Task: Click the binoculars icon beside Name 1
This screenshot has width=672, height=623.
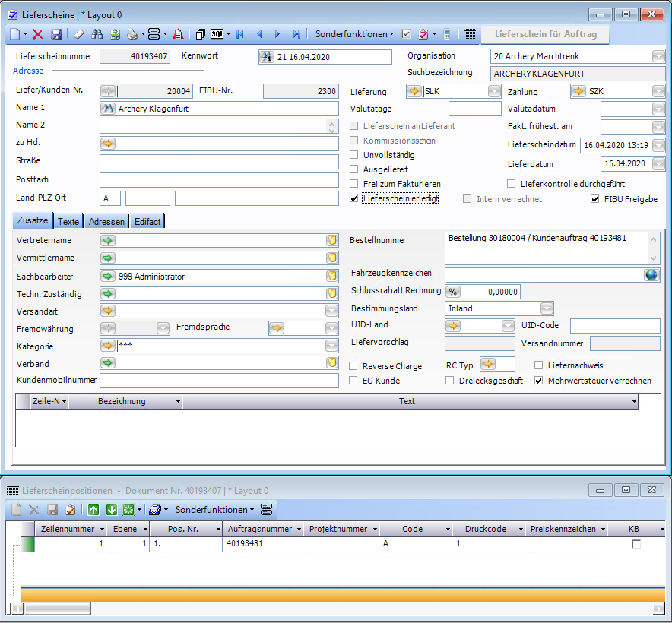Action: tap(108, 109)
